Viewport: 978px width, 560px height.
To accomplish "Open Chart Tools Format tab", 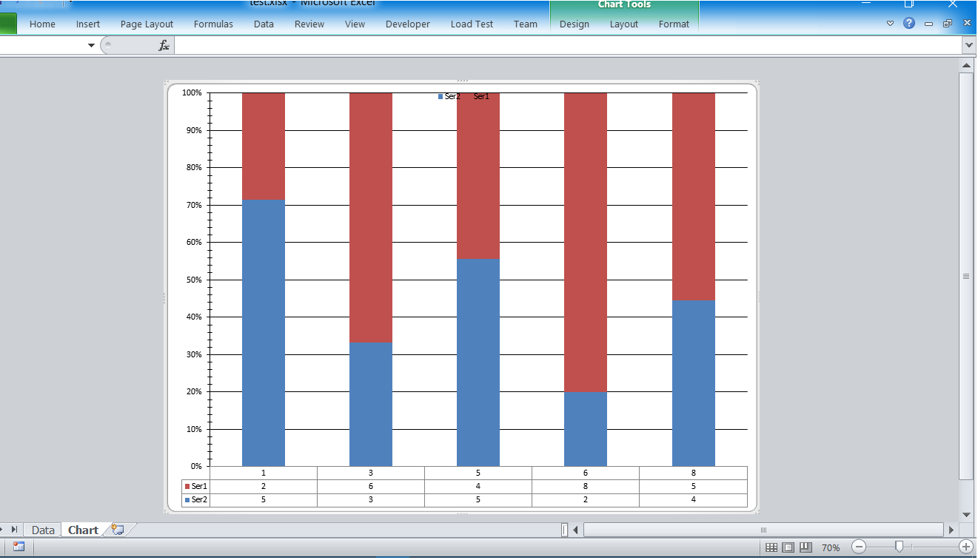I will point(674,24).
